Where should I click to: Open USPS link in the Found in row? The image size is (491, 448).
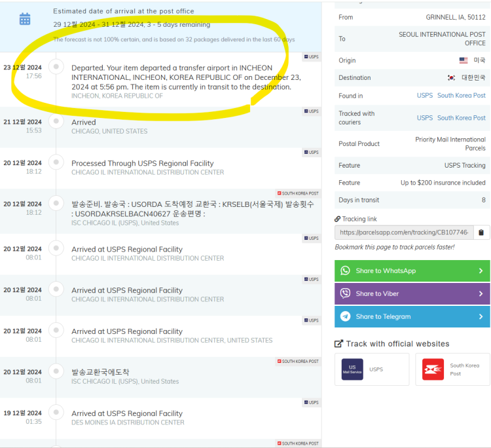pyautogui.click(x=425, y=95)
